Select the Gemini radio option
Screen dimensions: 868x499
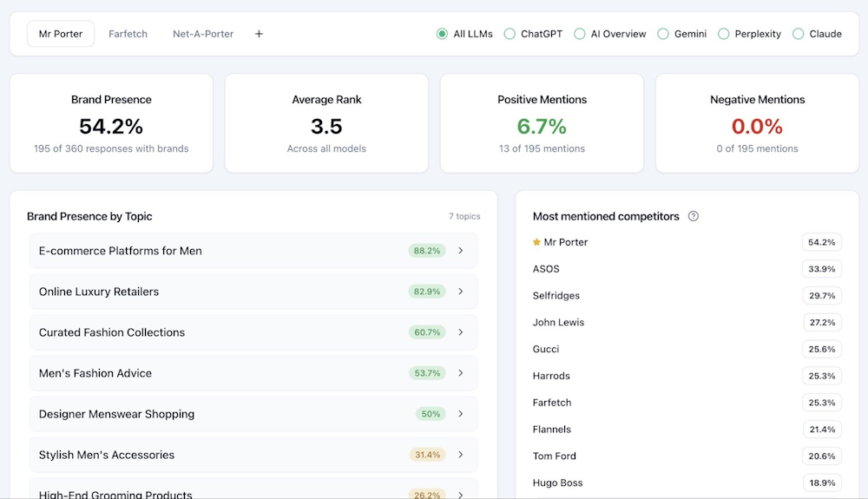663,34
